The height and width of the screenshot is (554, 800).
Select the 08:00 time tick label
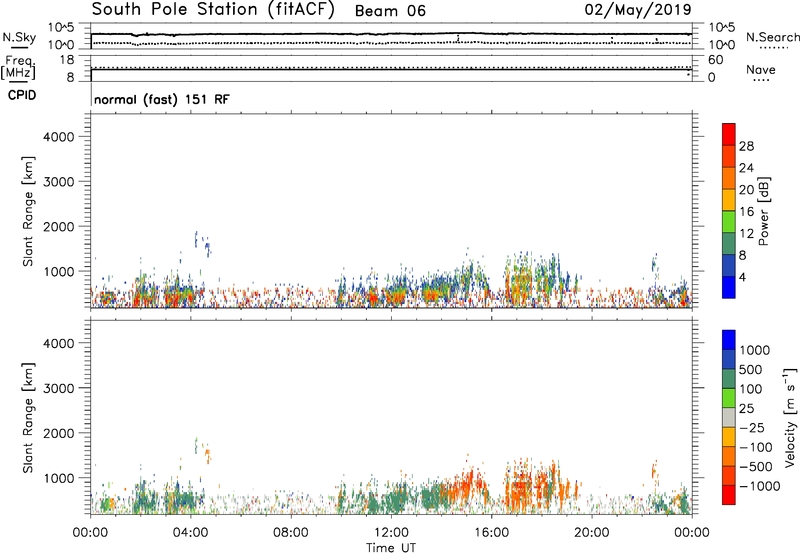[291, 533]
